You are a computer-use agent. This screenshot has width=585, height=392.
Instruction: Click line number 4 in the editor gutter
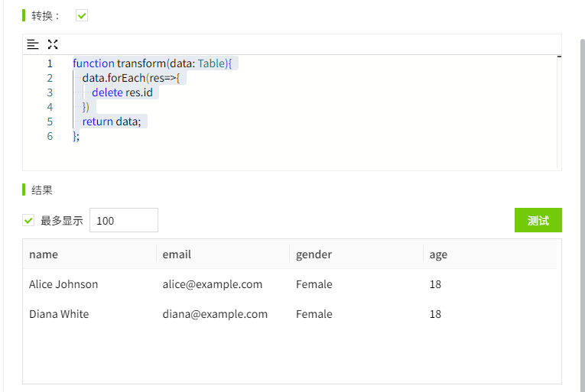tap(50, 107)
